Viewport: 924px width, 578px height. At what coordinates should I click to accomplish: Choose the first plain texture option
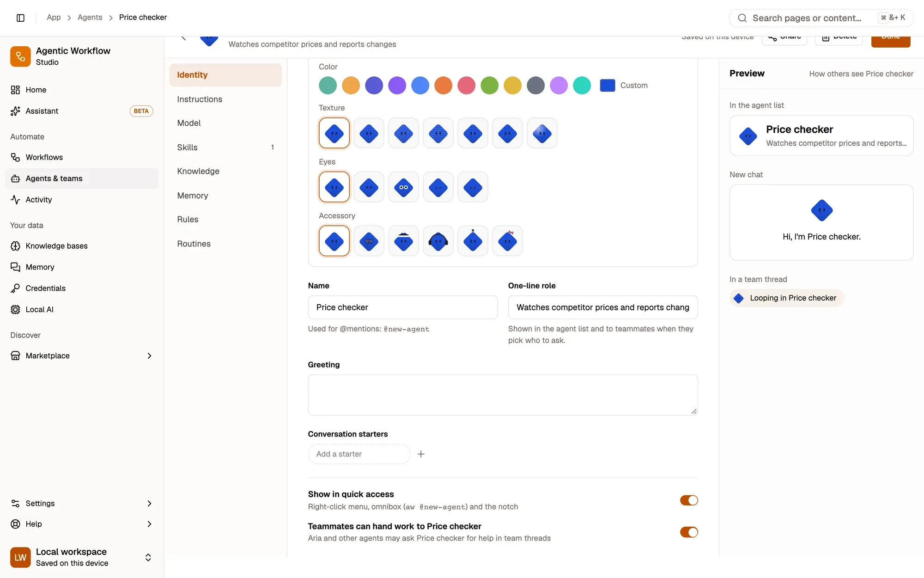click(334, 133)
